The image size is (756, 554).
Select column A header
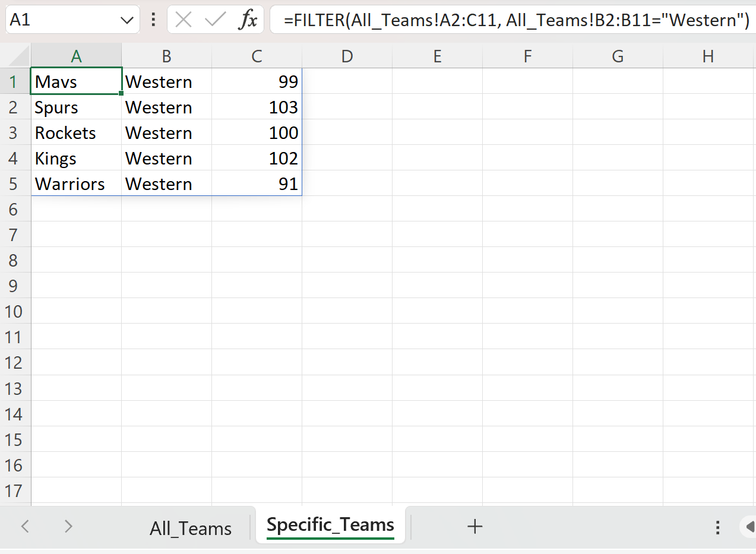[x=76, y=56]
